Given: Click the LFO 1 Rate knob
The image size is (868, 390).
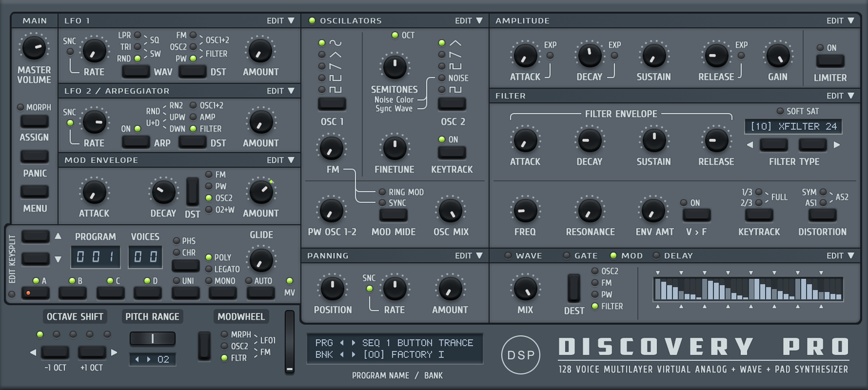Looking at the screenshot, I should click(x=94, y=51).
